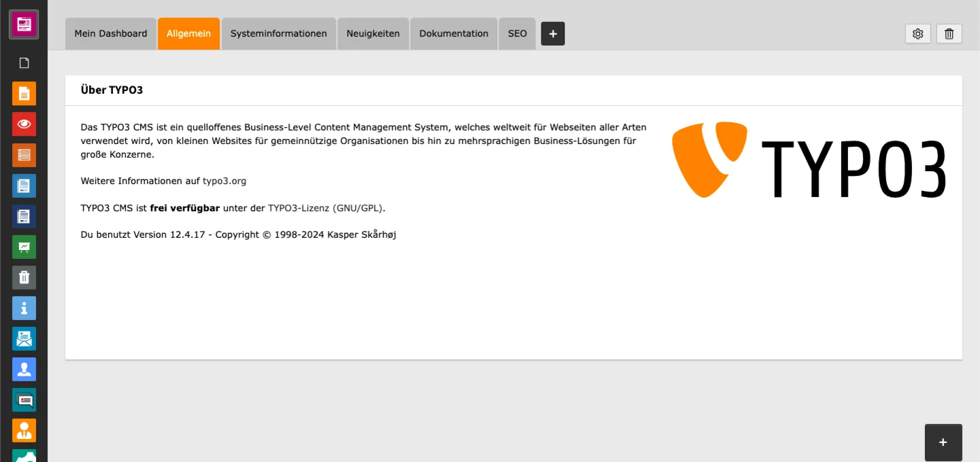This screenshot has height=462, width=980.
Task: Open the dashboard settings gear
Action: click(x=917, y=33)
